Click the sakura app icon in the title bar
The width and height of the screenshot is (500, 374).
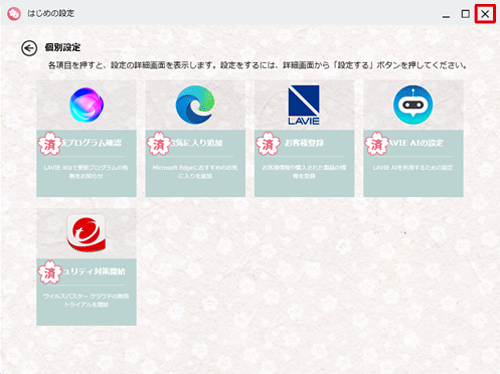pyautogui.click(x=14, y=13)
